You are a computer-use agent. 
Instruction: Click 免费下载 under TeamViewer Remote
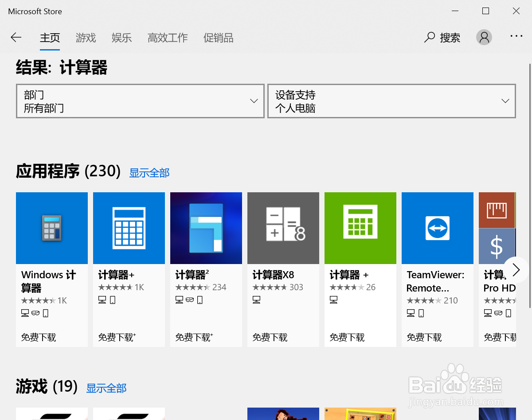pos(424,337)
